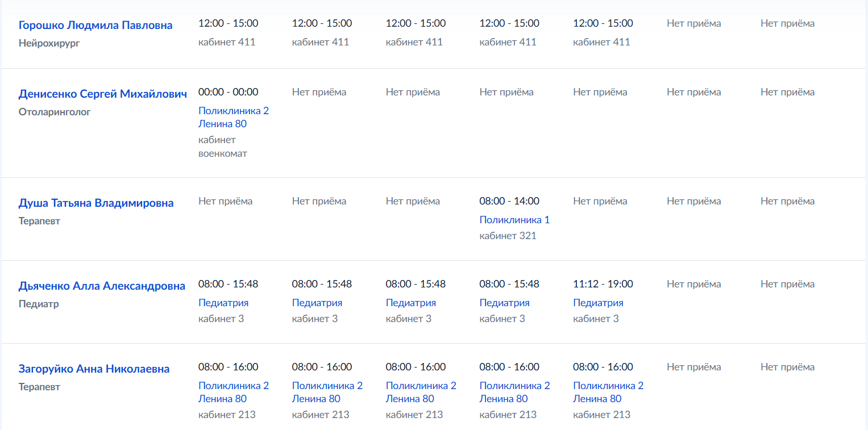Select the 08:00 - 14:00 slot for Душа
Viewport: 868px width, 430px height.
(x=509, y=201)
